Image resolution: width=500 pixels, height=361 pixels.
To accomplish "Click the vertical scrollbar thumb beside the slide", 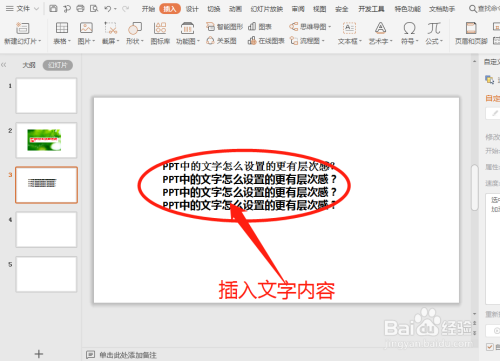I will tap(475, 188).
